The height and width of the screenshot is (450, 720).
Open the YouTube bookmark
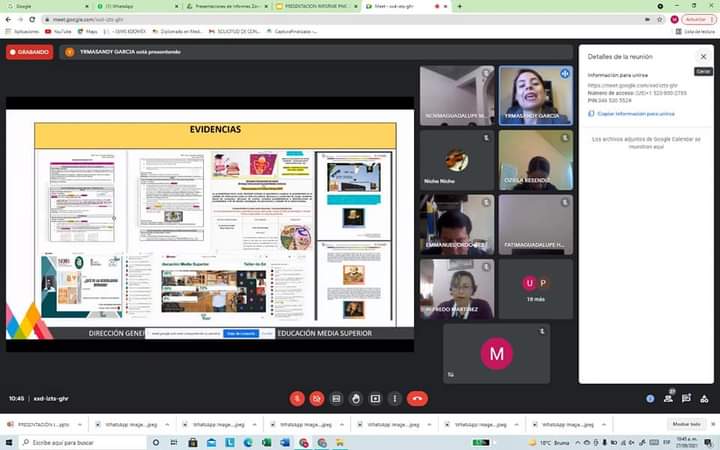tap(58, 31)
